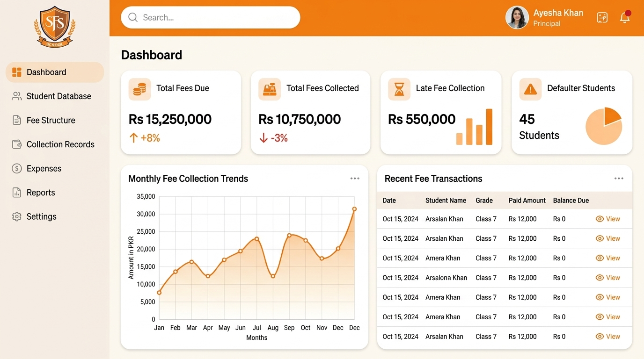Click the Grade column header
Image resolution: width=644 pixels, height=359 pixels.
[x=484, y=201]
